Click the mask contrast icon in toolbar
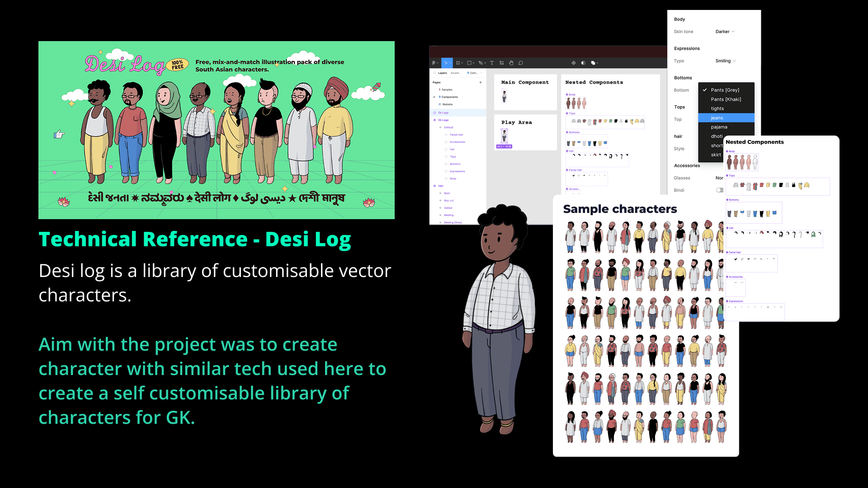 pyautogui.click(x=583, y=63)
